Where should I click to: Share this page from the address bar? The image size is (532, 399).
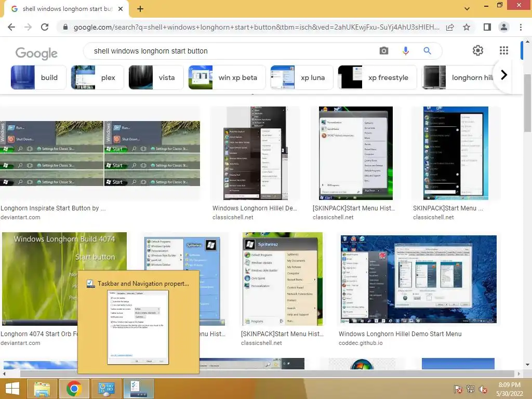coord(450,27)
